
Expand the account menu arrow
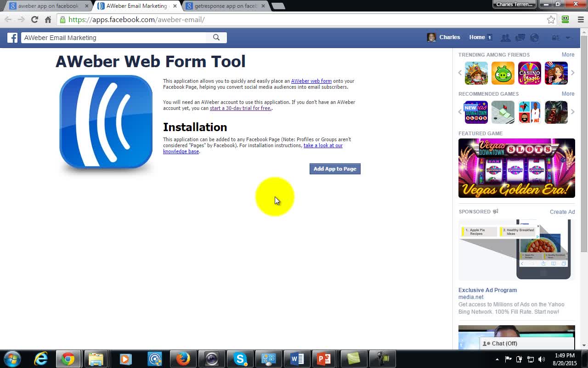pyautogui.click(x=568, y=38)
